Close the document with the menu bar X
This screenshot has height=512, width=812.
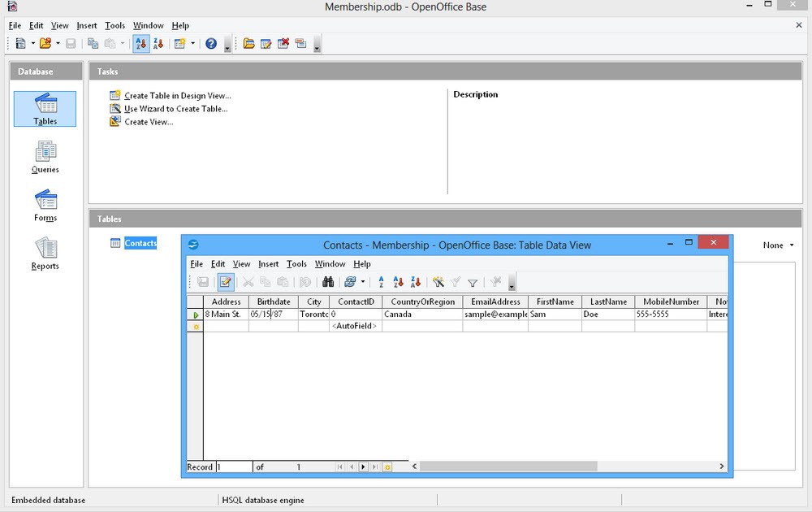tap(798, 25)
